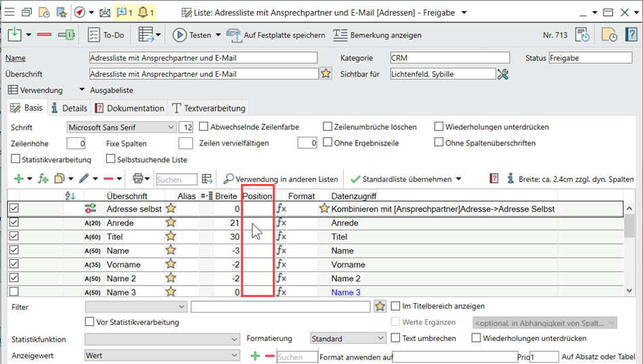The width and height of the screenshot is (643, 364).
Task: Click the Testen play icon
Action: (x=180, y=35)
